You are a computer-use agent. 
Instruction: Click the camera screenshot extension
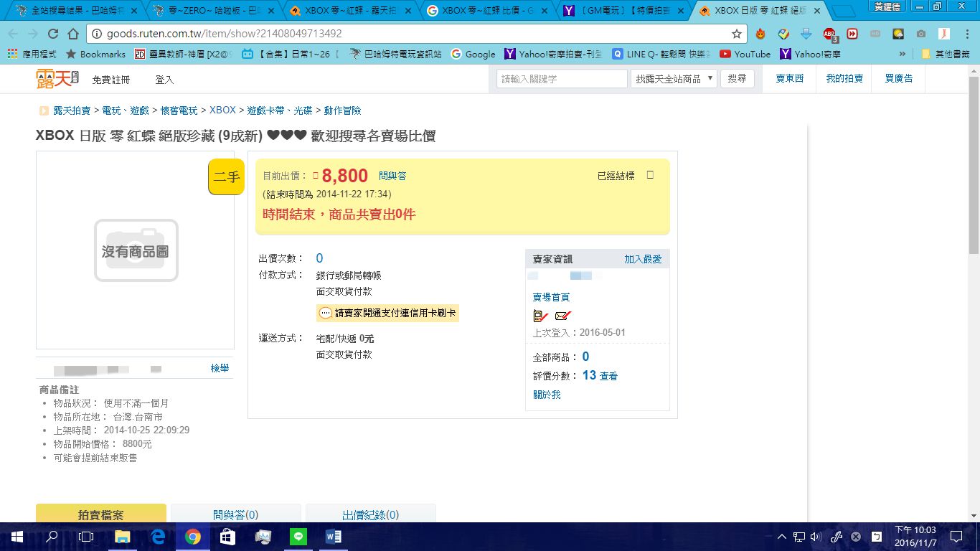click(921, 34)
